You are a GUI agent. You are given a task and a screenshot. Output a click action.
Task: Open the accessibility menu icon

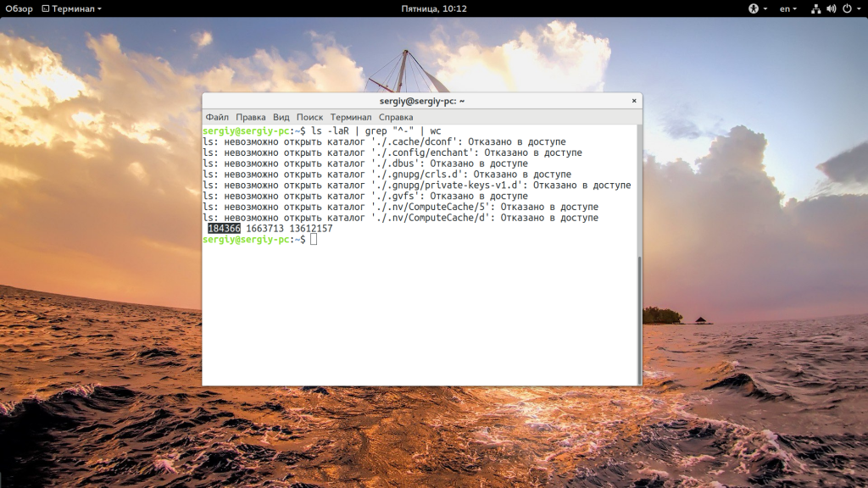754,8
